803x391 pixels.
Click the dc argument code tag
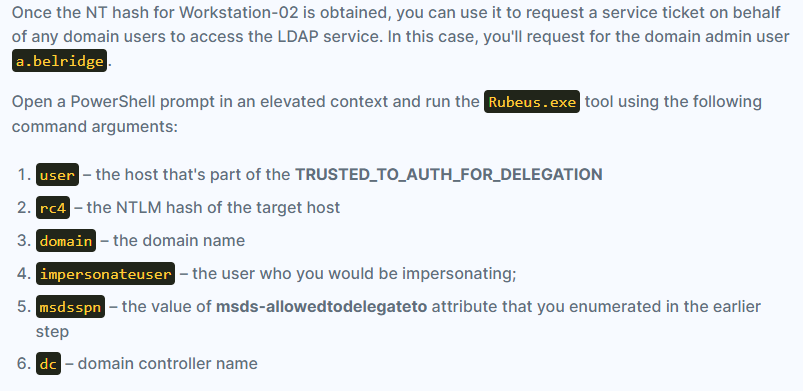tap(48, 364)
